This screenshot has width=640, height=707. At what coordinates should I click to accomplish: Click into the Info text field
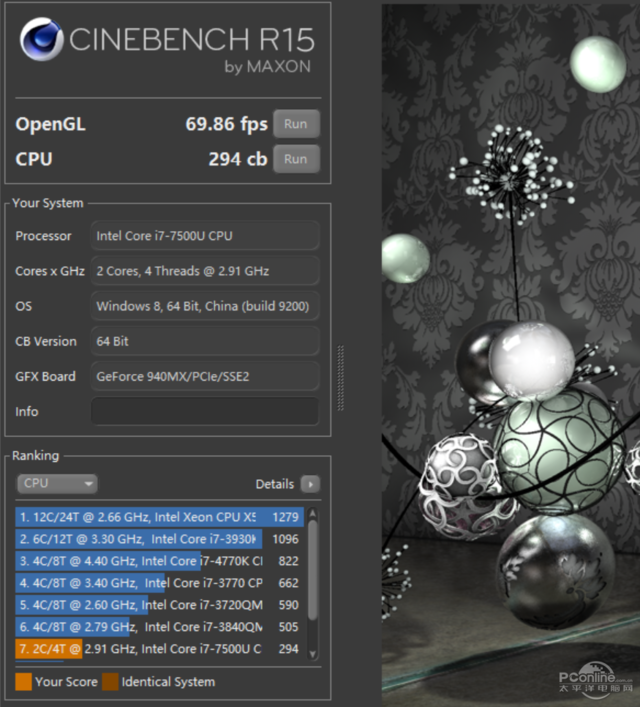[205, 411]
